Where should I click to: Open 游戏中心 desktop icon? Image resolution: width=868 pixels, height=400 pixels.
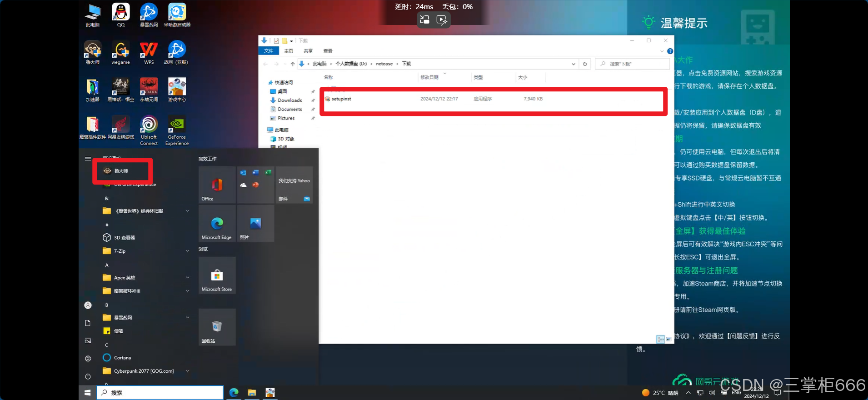pos(177,90)
